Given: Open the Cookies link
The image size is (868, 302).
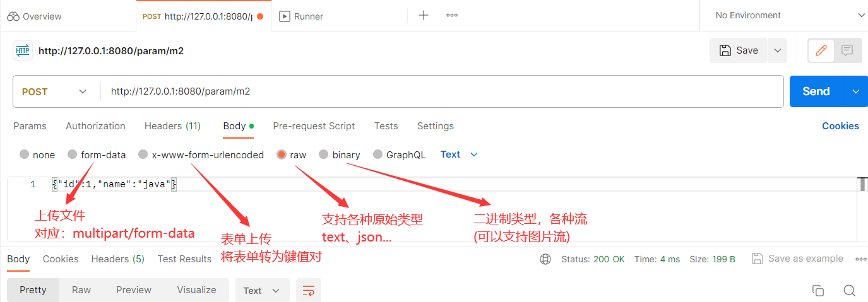Looking at the screenshot, I should [840, 126].
